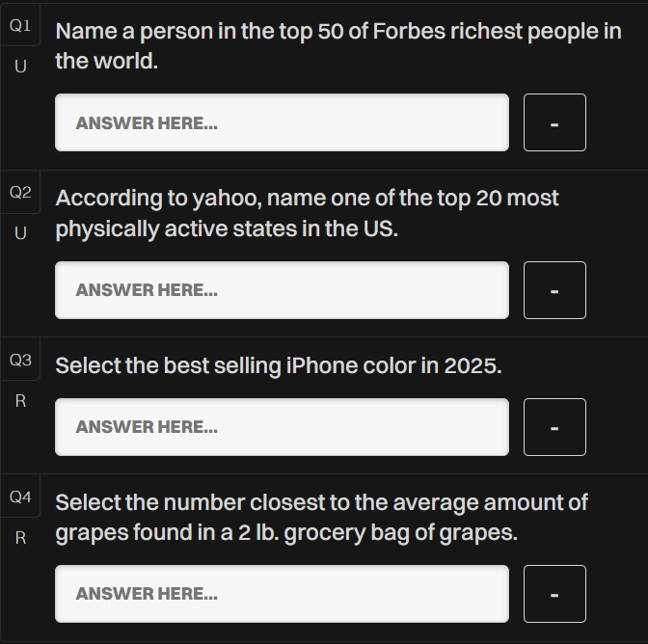
Task: Click the dash button beside Q2's answer
Action: click(x=554, y=290)
